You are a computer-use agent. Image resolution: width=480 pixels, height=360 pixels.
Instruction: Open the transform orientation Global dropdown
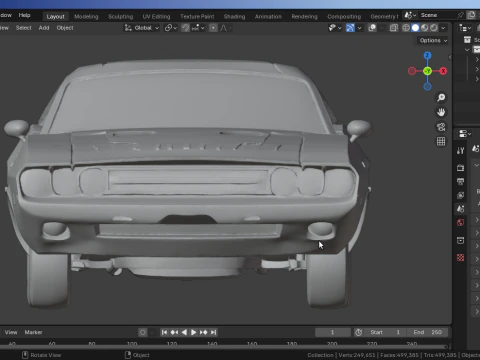(142, 28)
